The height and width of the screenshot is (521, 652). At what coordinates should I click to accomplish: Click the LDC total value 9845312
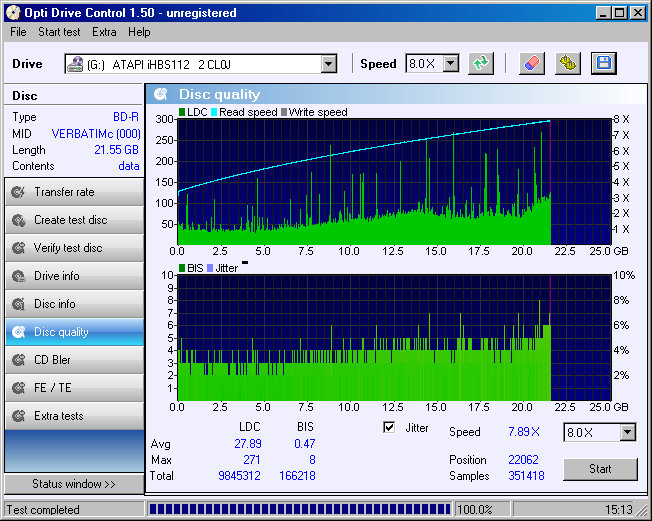tap(240, 476)
